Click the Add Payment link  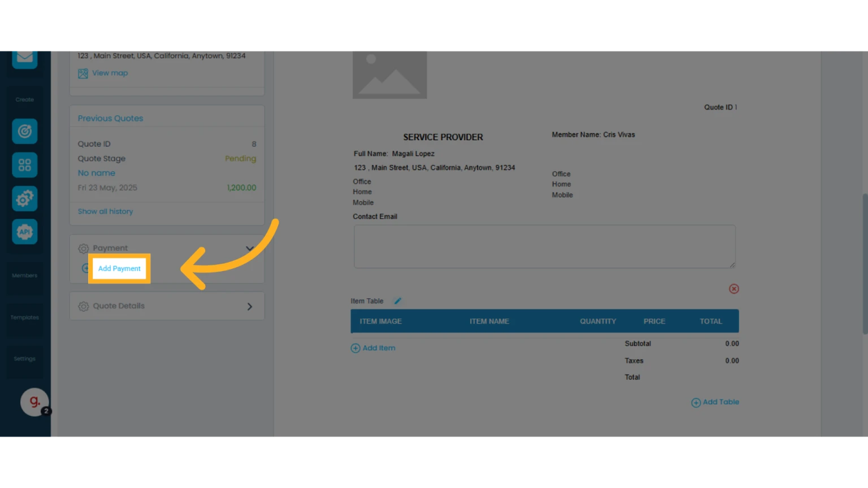tap(119, 268)
